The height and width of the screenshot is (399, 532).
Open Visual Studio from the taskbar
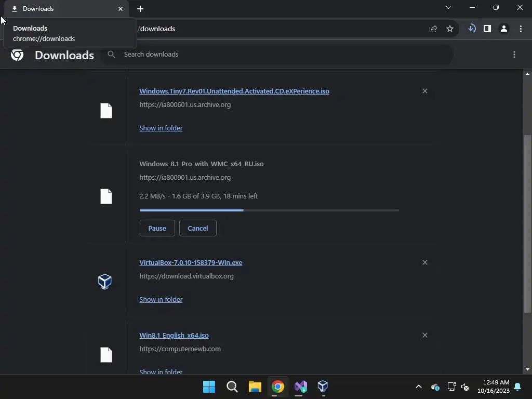click(x=301, y=387)
